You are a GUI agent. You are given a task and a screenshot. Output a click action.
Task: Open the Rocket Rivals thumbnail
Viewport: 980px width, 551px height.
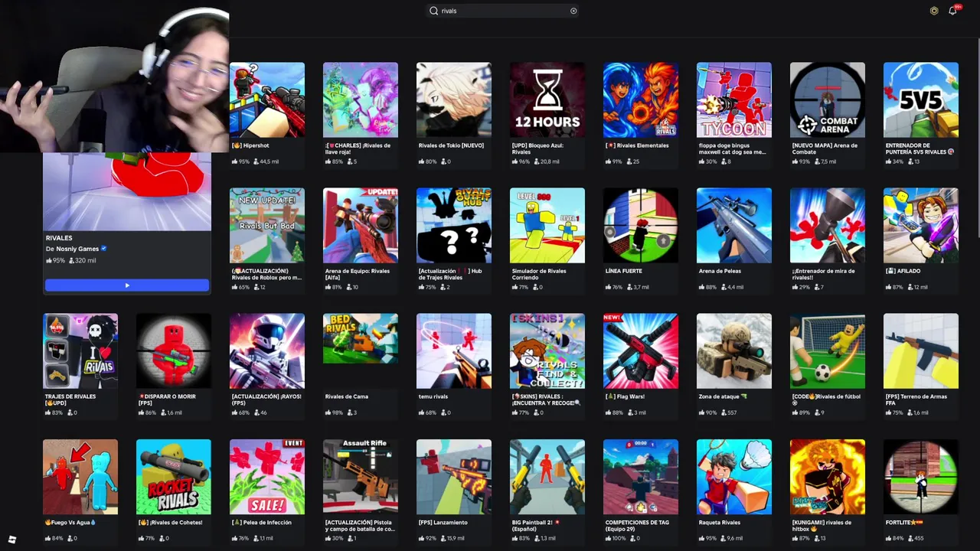pyautogui.click(x=174, y=477)
